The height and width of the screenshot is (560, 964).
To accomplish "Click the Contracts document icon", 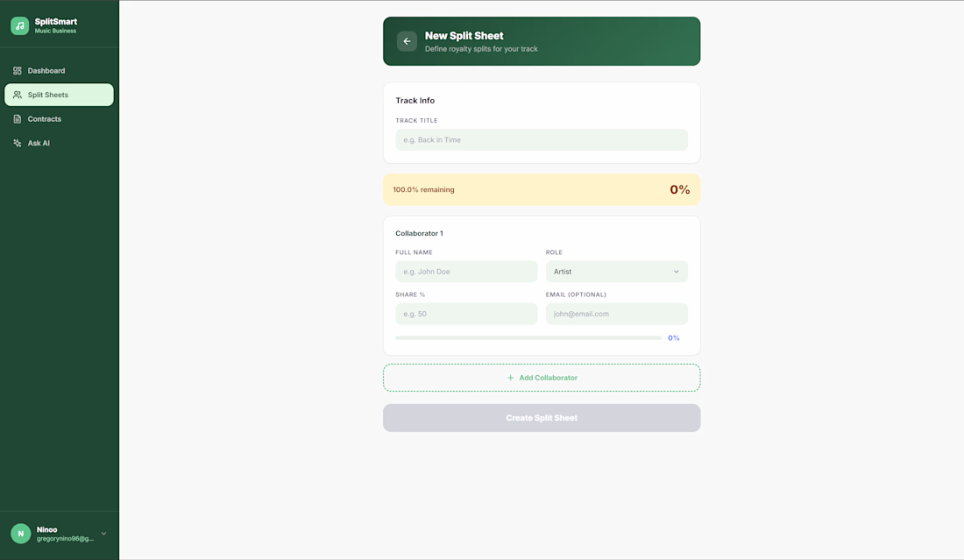I will (18, 118).
